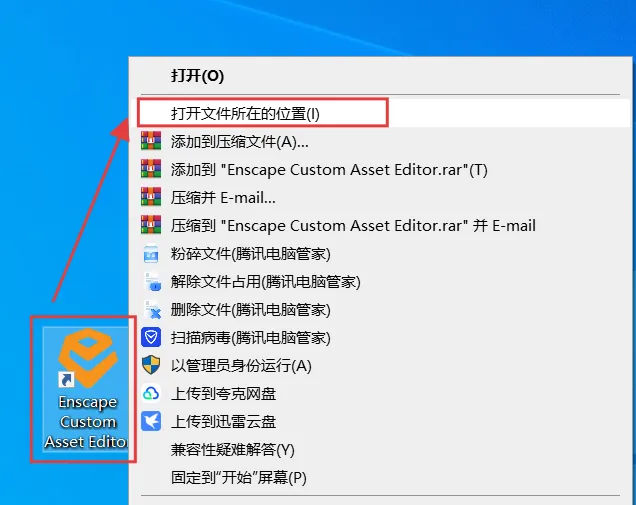
Task: Click the UAC shield icon for 以管理员身份运行
Action: (x=151, y=365)
